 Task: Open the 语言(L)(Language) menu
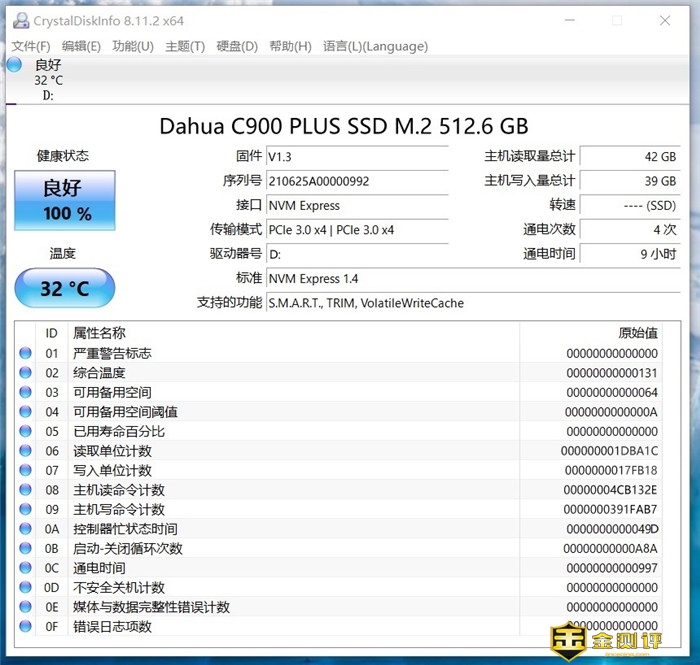point(375,46)
